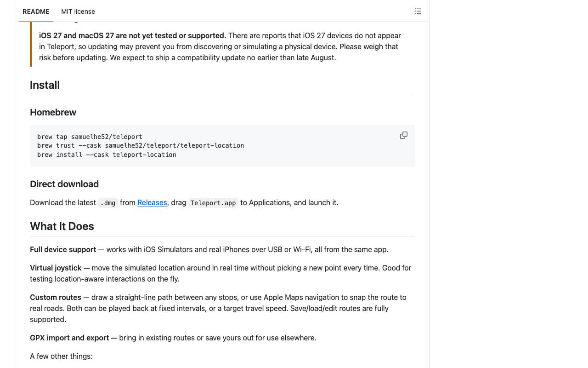The image size is (588, 368).
Task: Click the brew trust --cask command line
Action: [141, 145]
